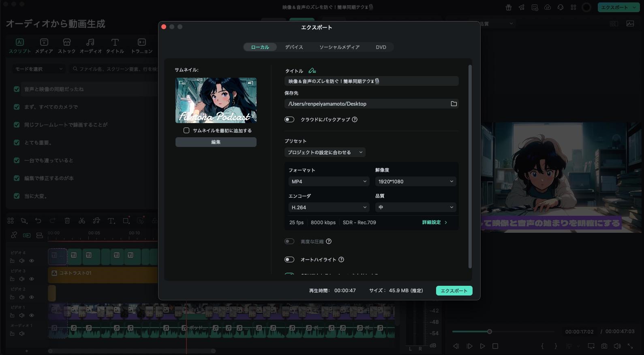Open 詳細設定 link
Screen dimensions: 644x355
(x=434, y=222)
